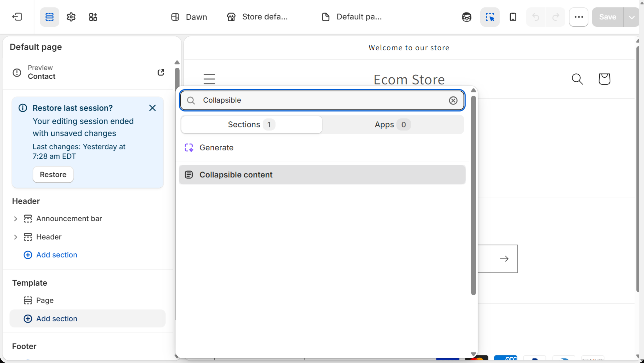Click the Restore button
Image resolution: width=644 pixels, height=363 pixels.
[x=53, y=174]
